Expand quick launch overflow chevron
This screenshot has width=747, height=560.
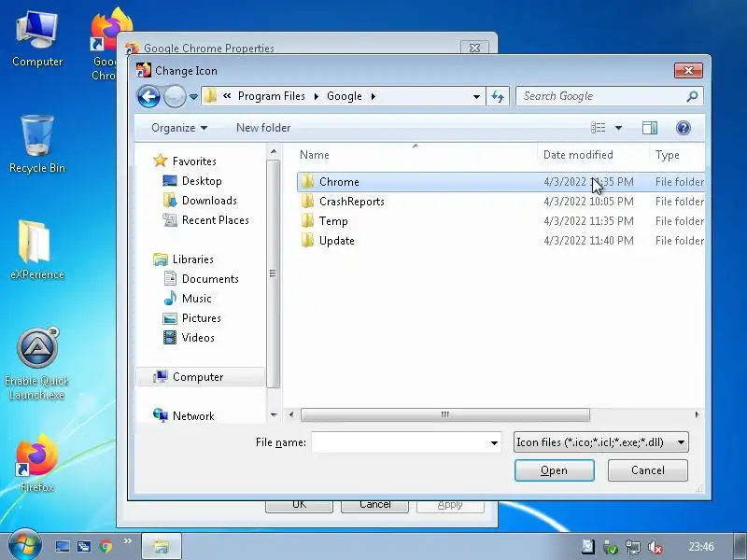127,541
